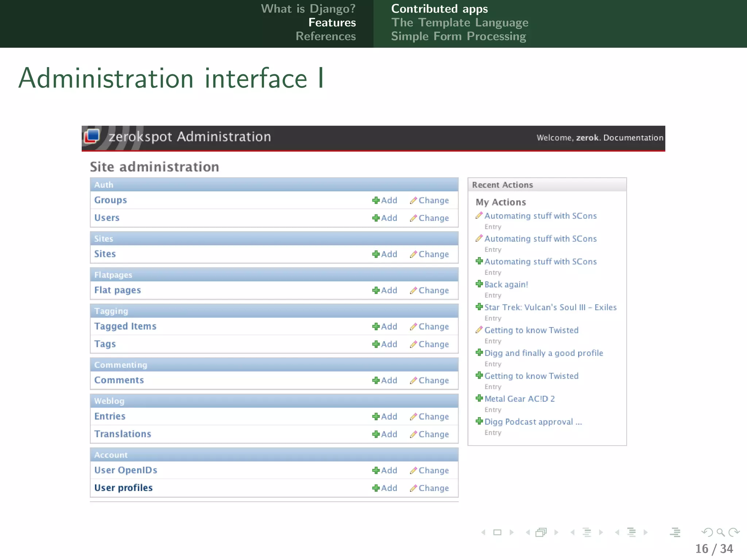Click Change for Weblog Entries
747x560 pixels.
(x=433, y=417)
